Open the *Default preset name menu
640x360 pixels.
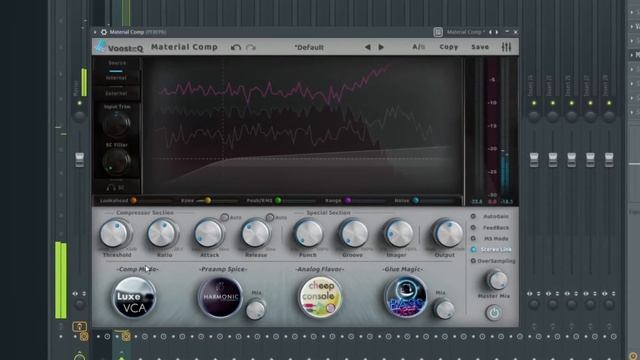tap(309, 47)
